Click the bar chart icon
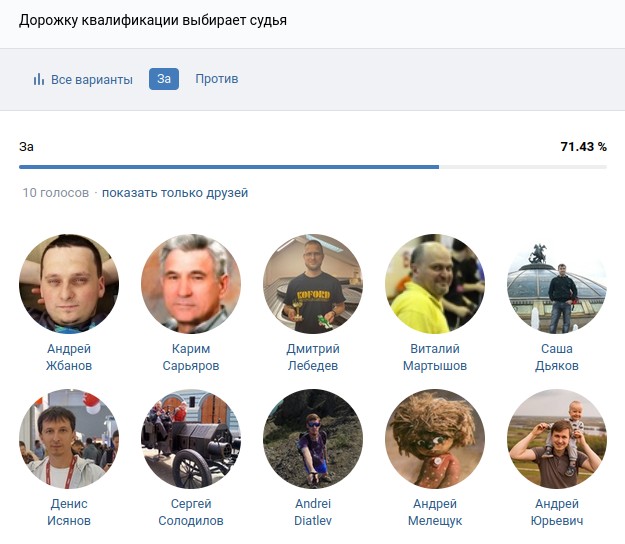625x544 pixels. 39,79
